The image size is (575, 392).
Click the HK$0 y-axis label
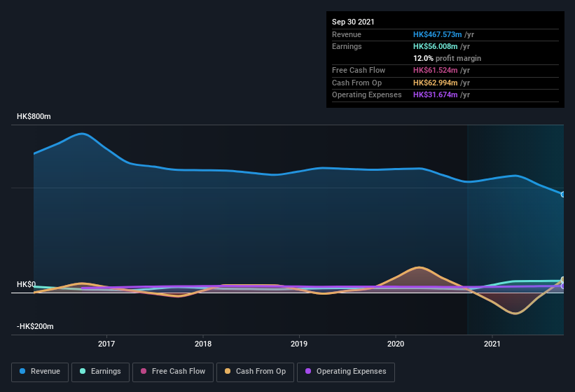[x=27, y=284]
